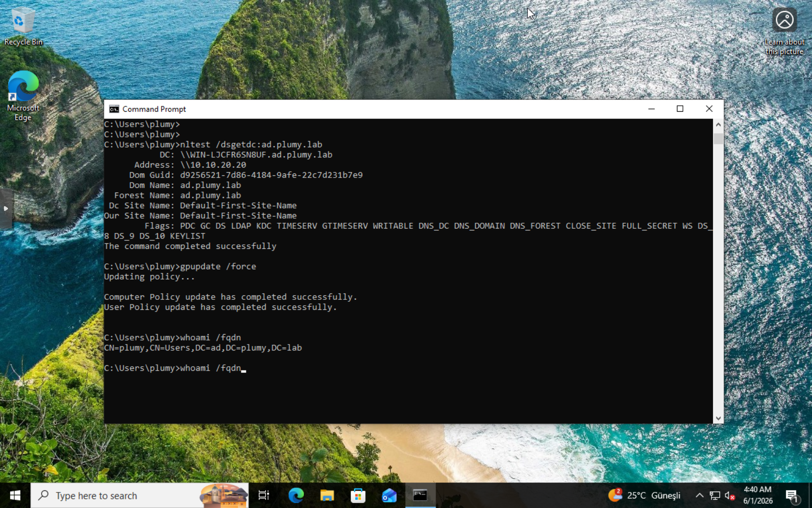
Task: Select the Command Prompt taskbar button
Action: 420,495
